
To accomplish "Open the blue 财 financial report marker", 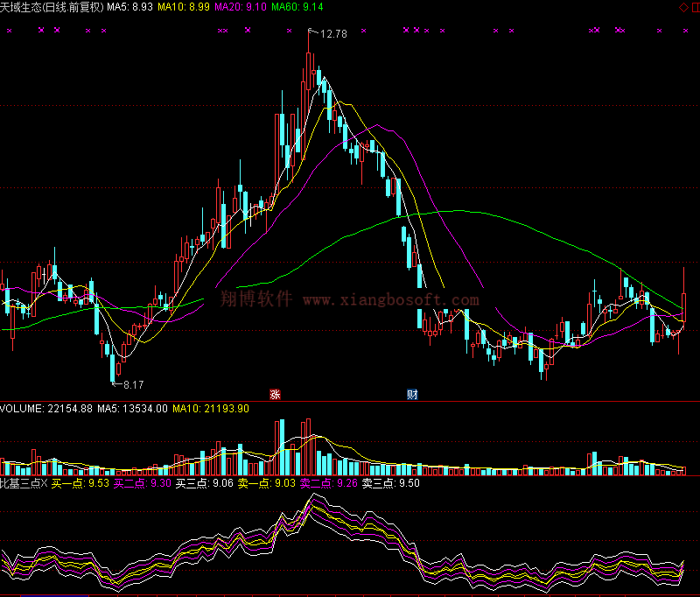I will coord(412,394).
